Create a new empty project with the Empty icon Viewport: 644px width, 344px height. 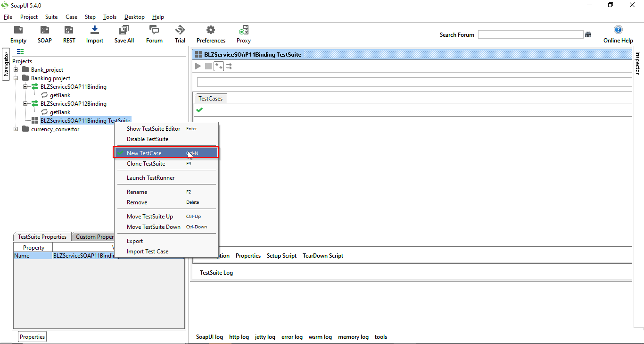coord(18,34)
